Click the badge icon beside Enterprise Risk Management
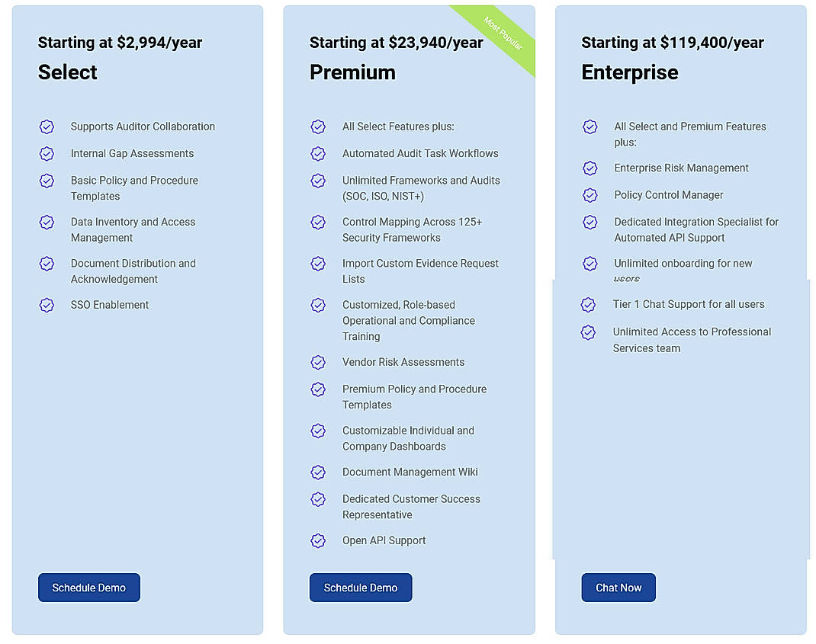This screenshot has width=816, height=644. click(590, 168)
